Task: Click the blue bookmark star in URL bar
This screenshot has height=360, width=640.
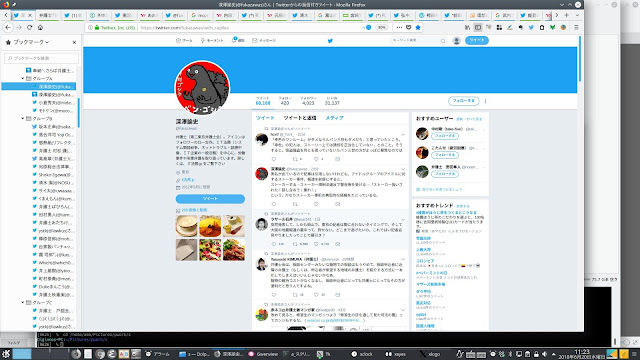Action: click(418, 27)
